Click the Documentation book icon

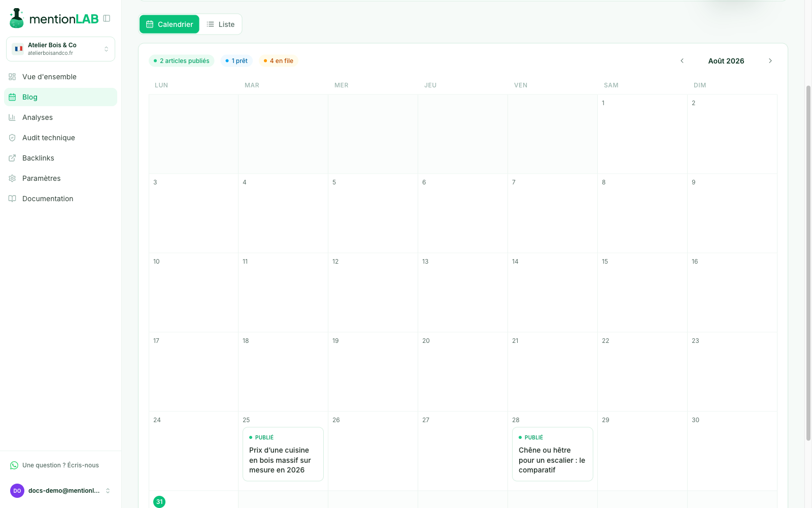(x=12, y=199)
